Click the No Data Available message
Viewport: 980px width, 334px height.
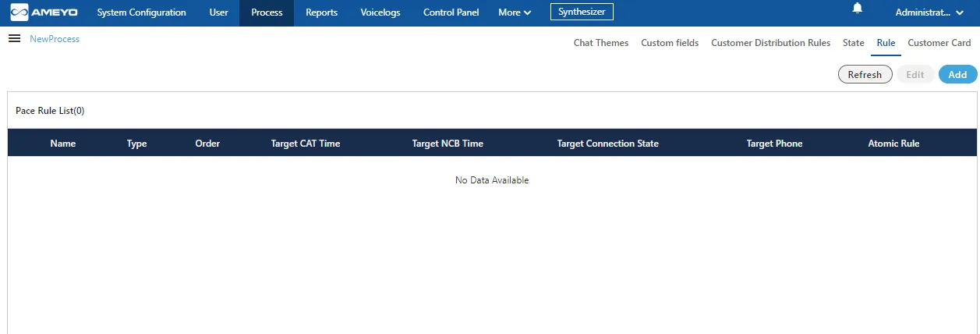coord(492,180)
